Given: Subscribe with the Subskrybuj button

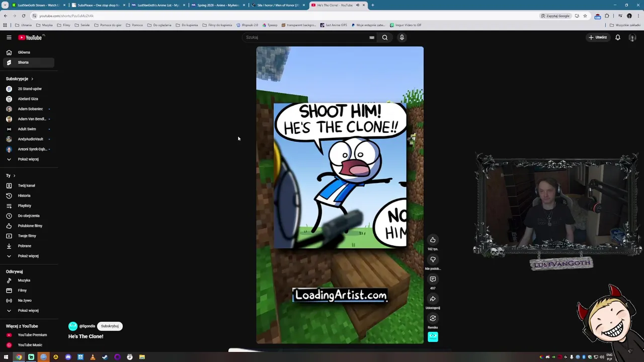Looking at the screenshot, I should click(110, 326).
